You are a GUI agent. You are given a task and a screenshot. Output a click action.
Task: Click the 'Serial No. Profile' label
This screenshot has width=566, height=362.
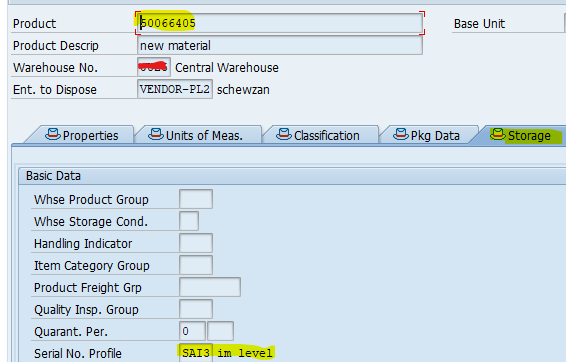(x=78, y=353)
